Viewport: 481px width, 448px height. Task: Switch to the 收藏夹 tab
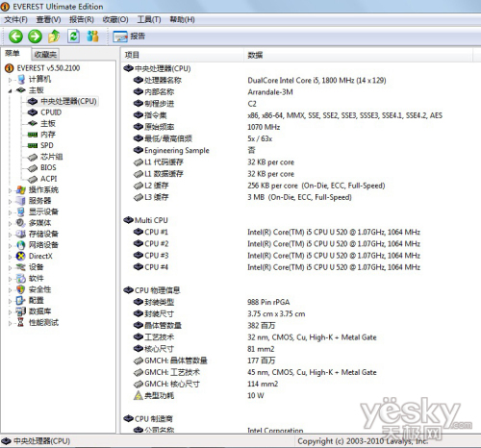45,55
